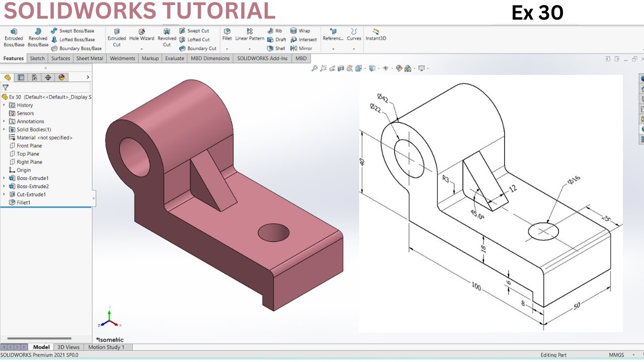This screenshot has height=362, width=644.
Task: Open the DisplayManager tab icon
Action: point(61,77)
